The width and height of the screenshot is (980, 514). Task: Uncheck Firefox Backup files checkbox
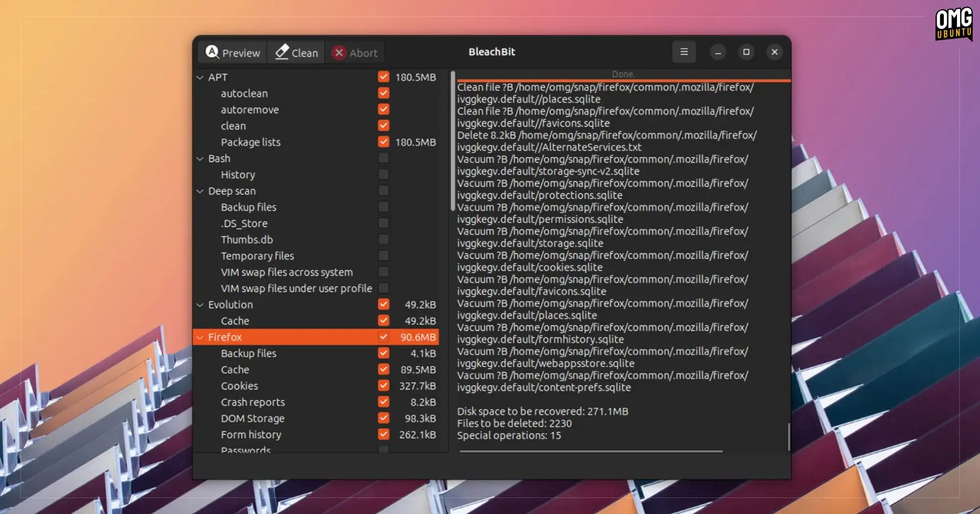[x=383, y=353]
